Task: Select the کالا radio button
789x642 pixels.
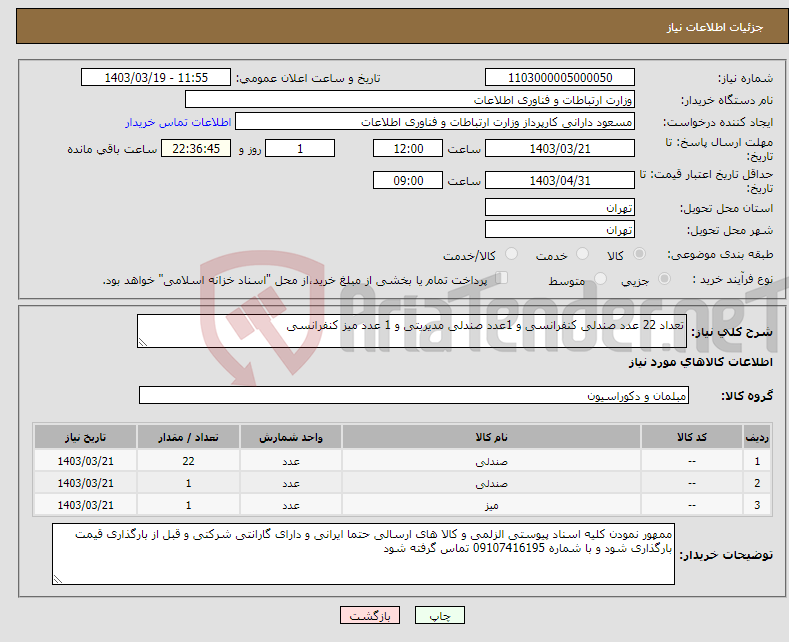Action: click(x=639, y=254)
